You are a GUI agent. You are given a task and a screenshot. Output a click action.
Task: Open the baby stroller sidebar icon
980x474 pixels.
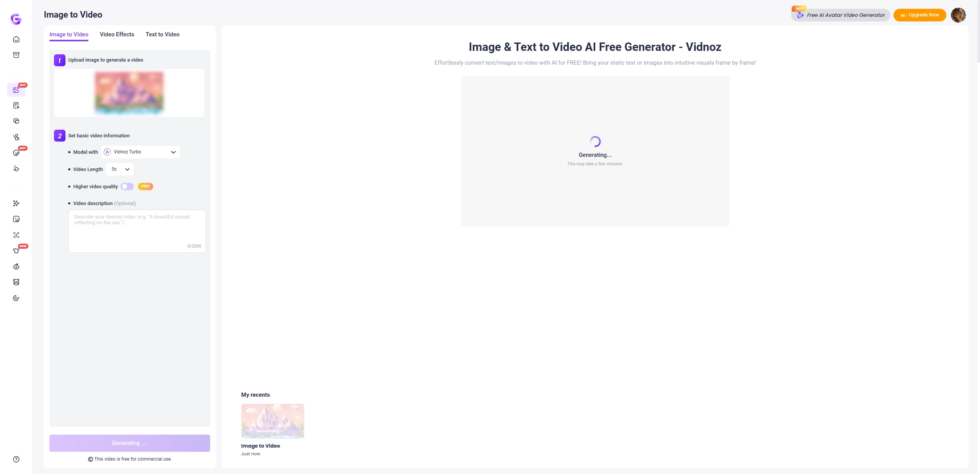[x=16, y=298]
